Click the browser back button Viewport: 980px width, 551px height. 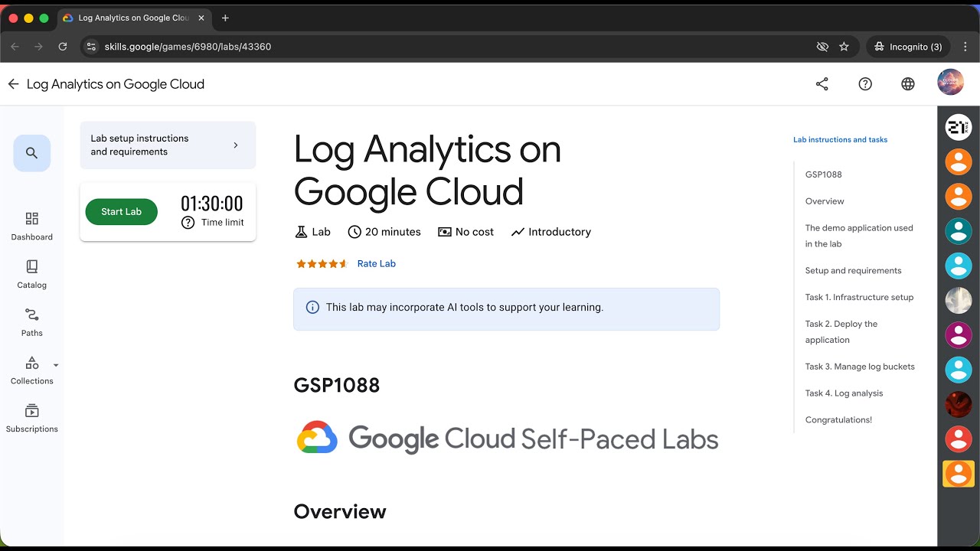tap(15, 47)
